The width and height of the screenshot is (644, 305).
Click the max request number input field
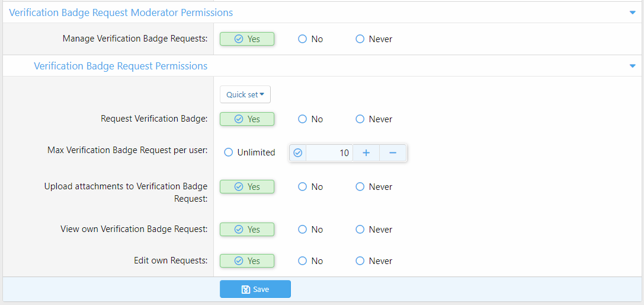click(329, 153)
